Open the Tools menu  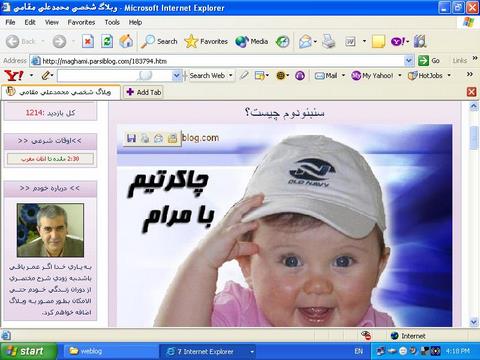click(x=112, y=22)
